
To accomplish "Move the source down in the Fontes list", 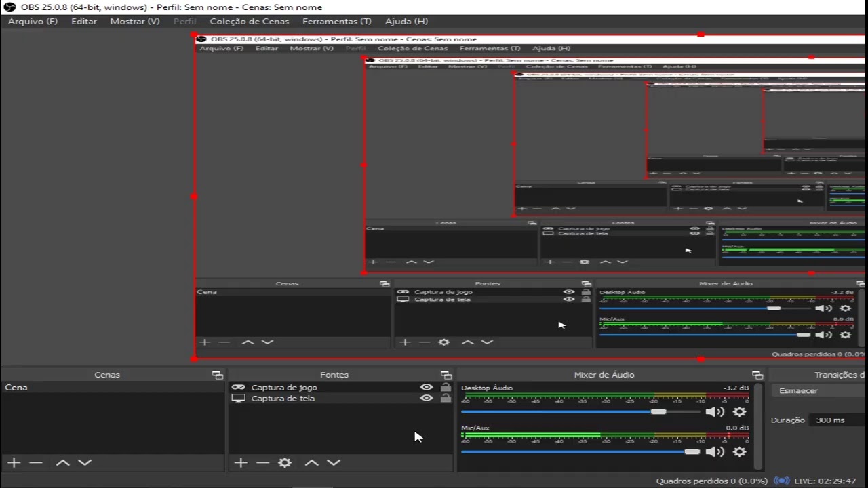I will click(x=334, y=462).
